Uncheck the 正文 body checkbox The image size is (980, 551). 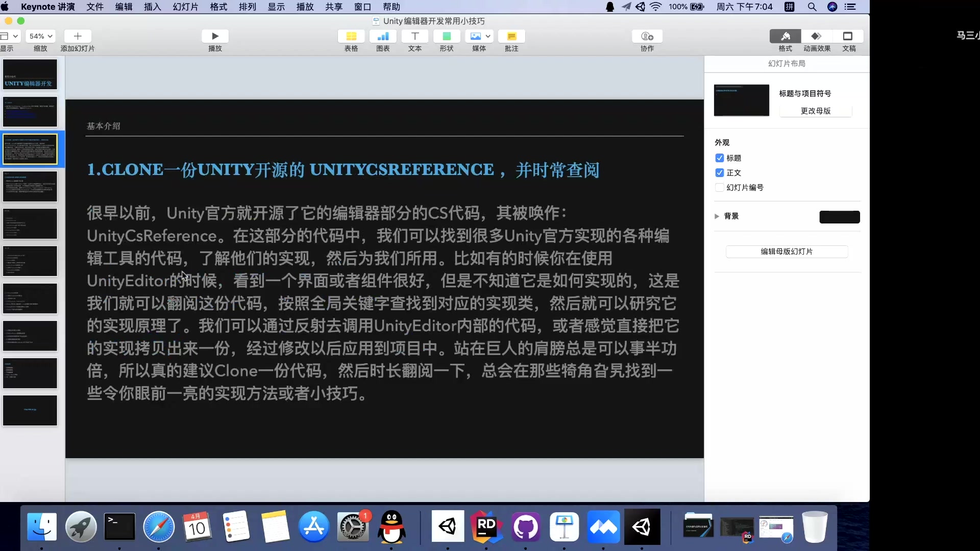click(x=720, y=173)
